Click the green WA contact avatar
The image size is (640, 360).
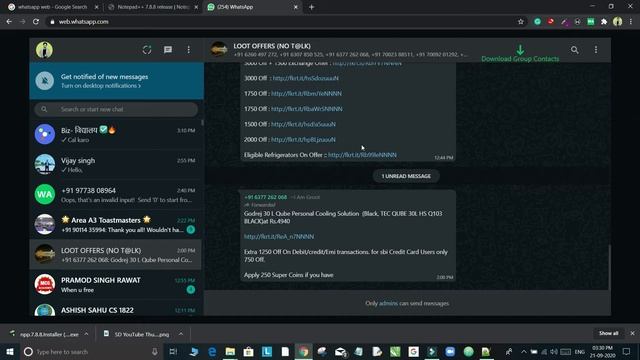pos(44,194)
